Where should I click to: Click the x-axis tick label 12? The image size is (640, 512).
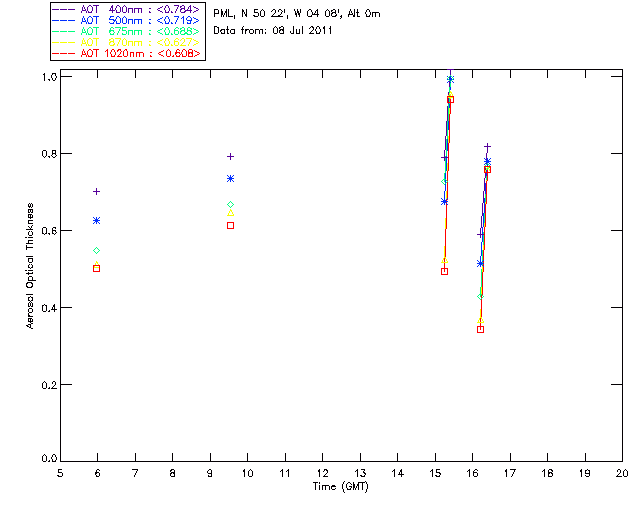(x=322, y=473)
